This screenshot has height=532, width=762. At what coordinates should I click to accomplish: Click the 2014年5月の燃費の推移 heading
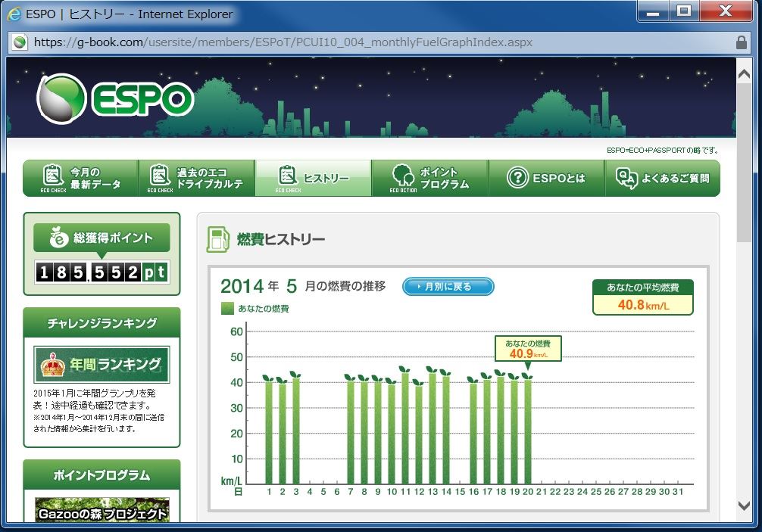click(x=303, y=286)
